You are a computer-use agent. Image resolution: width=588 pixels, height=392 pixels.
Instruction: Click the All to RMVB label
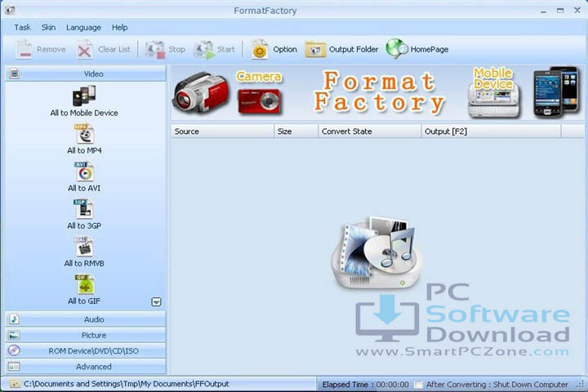(84, 263)
